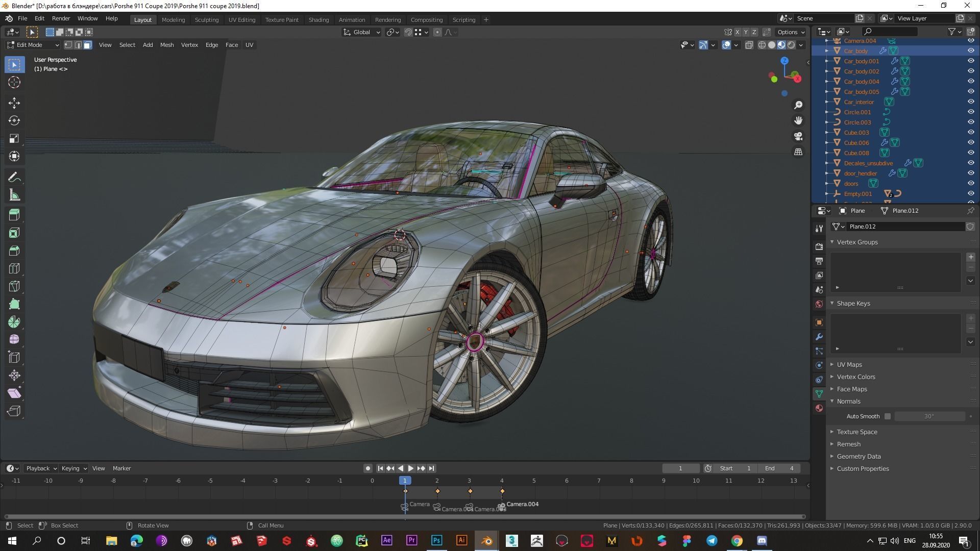Open the Edit Mode dropdown
Image resolution: width=980 pixels, height=551 pixels.
[x=33, y=45]
